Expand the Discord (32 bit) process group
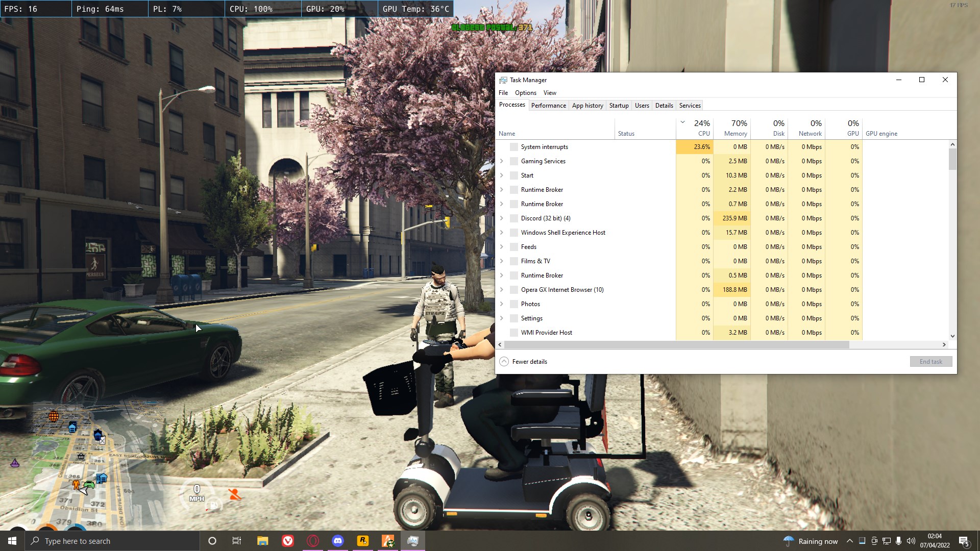 pyautogui.click(x=502, y=218)
